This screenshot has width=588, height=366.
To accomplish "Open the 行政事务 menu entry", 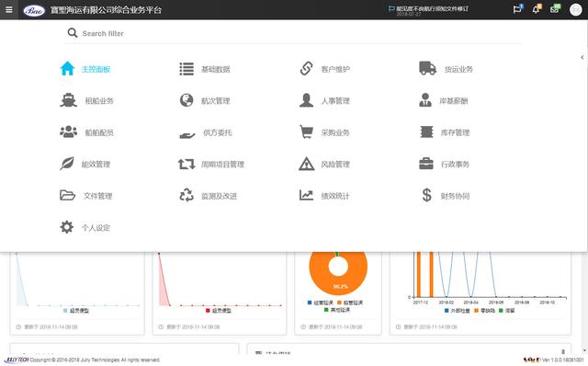I will (x=445, y=164).
